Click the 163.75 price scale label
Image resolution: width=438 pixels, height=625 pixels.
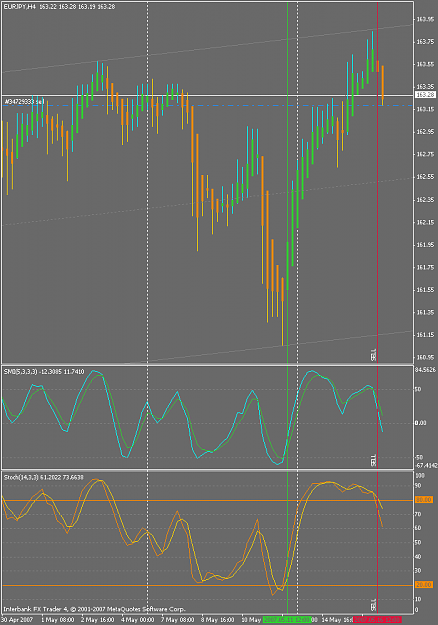pos(425,41)
